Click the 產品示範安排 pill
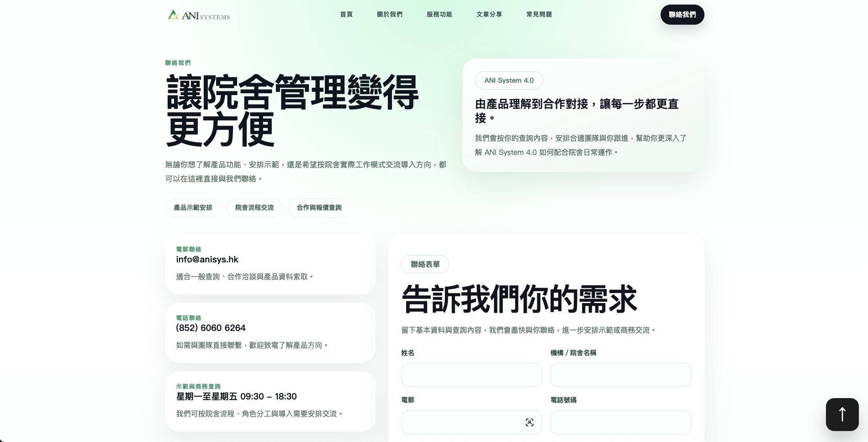The image size is (868, 442). [x=193, y=208]
